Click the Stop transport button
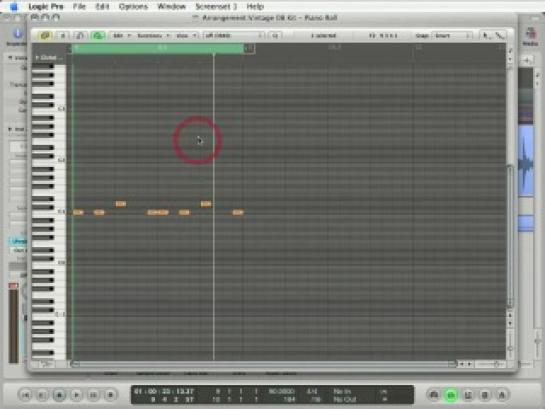The width and height of the screenshot is (545, 409). tap(59, 395)
